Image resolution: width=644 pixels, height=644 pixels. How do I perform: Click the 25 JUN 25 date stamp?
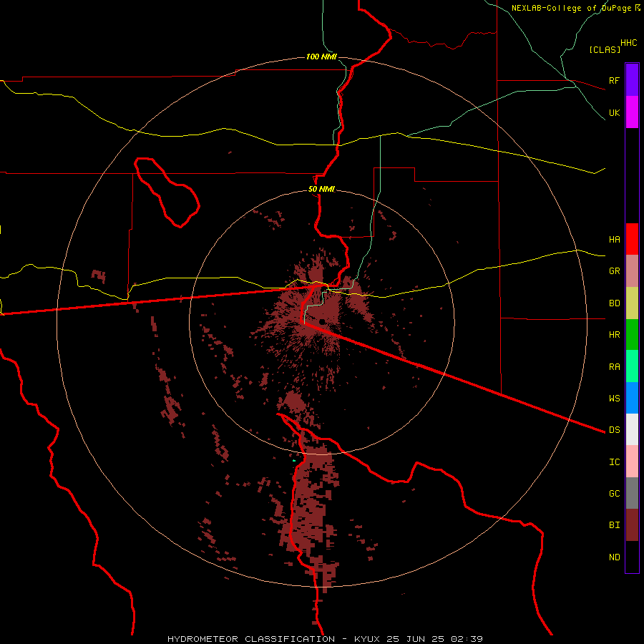point(416,639)
